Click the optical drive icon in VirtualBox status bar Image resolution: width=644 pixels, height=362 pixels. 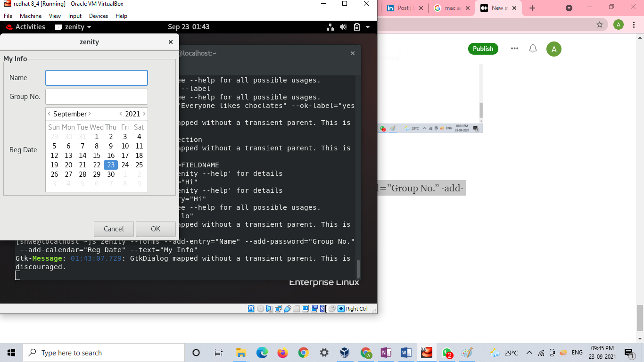coord(260,308)
